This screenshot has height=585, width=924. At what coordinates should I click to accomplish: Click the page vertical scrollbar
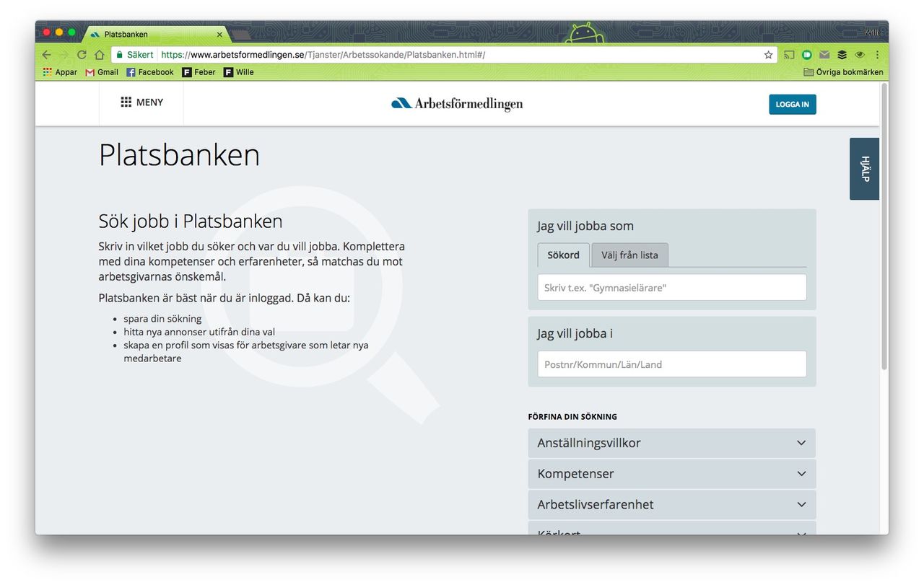[884, 227]
